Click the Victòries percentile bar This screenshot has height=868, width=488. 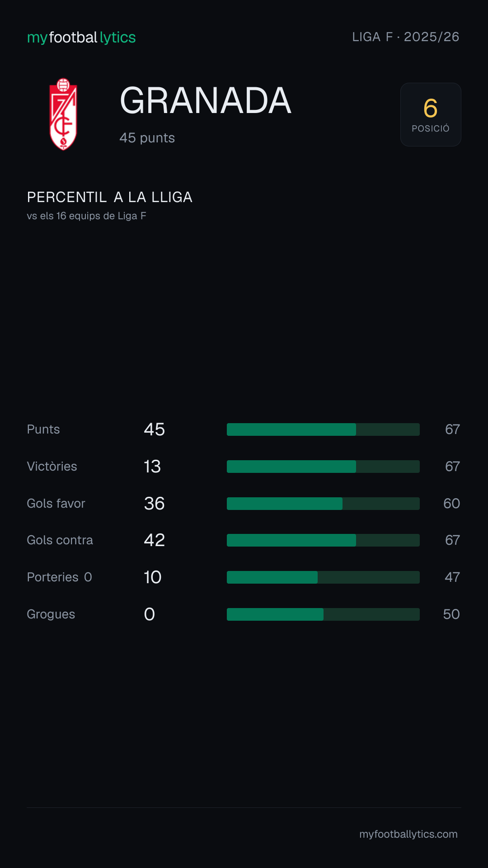coord(323,467)
